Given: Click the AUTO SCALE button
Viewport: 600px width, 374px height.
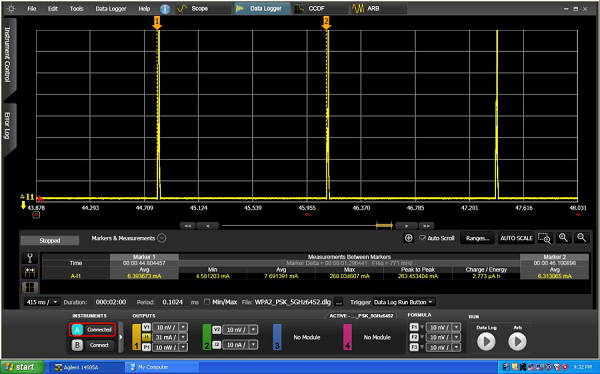Looking at the screenshot, I should (x=516, y=238).
